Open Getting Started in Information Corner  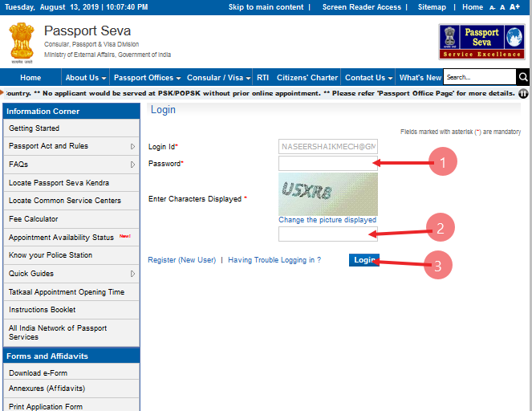(71, 128)
